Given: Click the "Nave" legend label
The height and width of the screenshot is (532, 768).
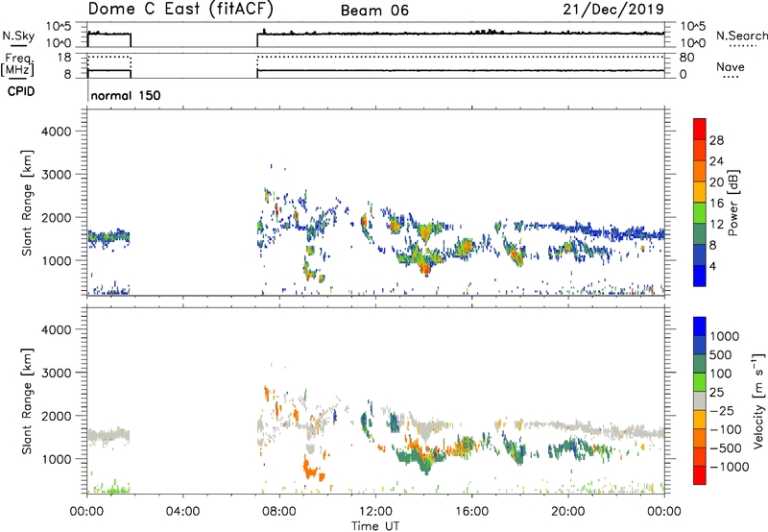Looking at the screenshot, I should [x=731, y=67].
